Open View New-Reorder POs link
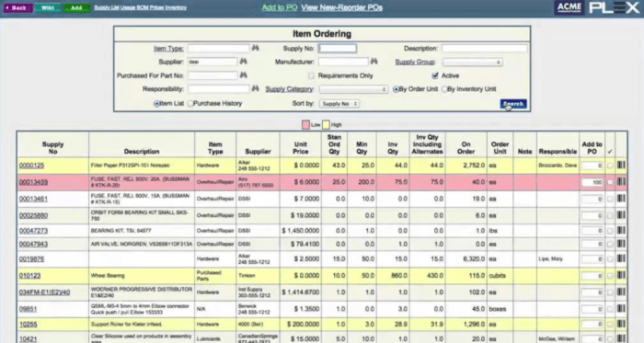The height and width of the screenshot is (343, 644). click(x=341, y=7)
